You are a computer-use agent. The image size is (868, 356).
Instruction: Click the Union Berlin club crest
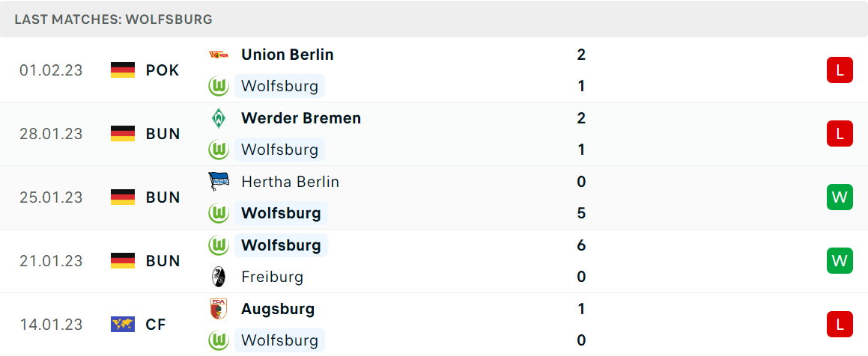[x=219, y=54]
